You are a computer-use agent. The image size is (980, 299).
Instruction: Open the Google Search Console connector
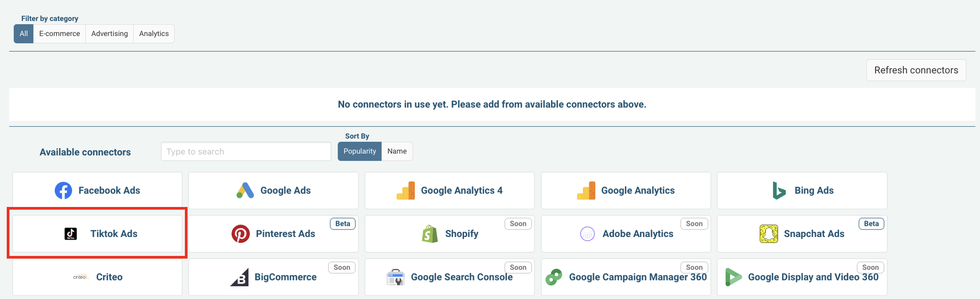pyautogui.click(x=449, y=277)
